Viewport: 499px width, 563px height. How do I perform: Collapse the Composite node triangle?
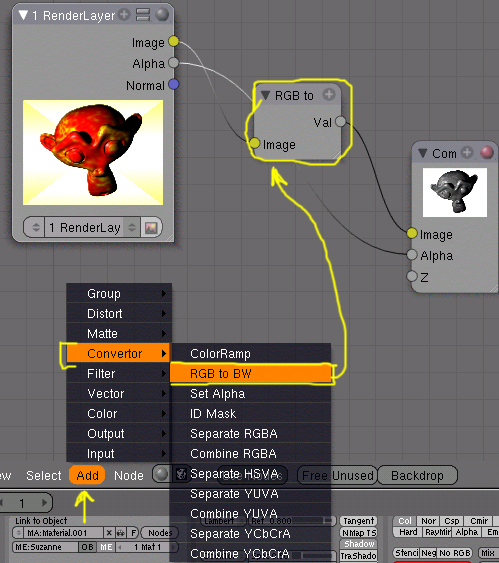tap(423, 153)
